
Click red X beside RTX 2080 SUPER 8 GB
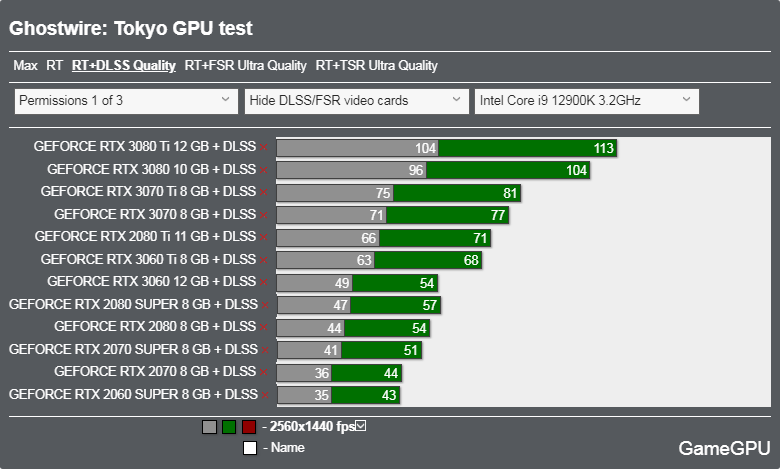pos(264,305)
